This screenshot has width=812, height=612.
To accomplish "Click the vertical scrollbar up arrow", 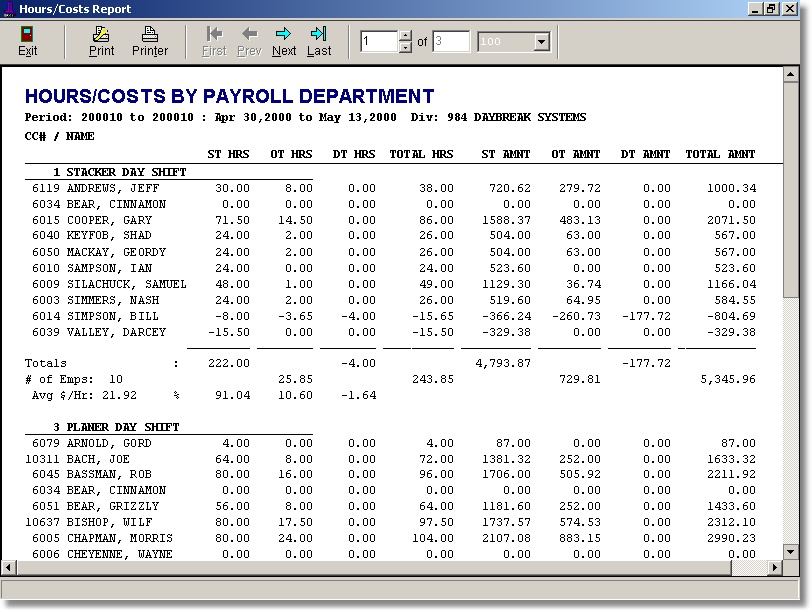I will click(x=791, y=75).
